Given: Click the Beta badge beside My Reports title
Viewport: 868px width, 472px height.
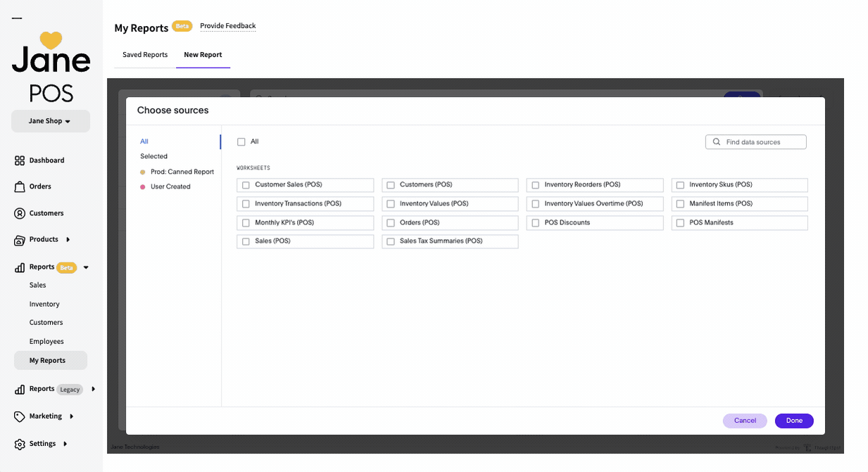Looking at the screenshot, I should pyautogui.click(x=182, y=26).
